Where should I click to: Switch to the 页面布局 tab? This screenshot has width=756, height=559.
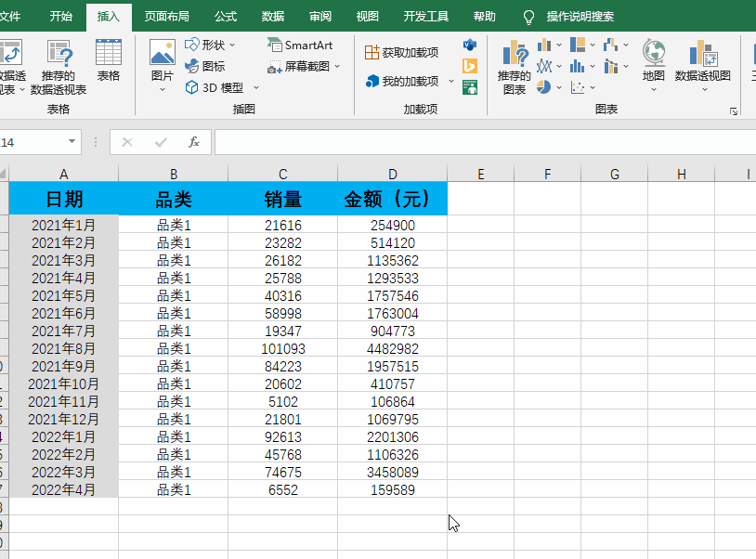(x=167, y=17)
